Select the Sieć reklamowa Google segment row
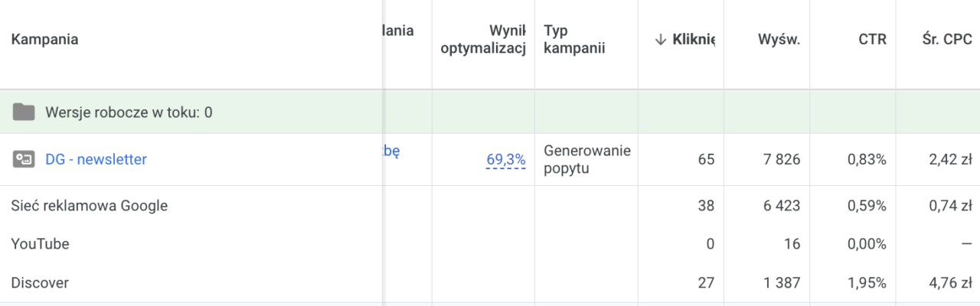Viewport: 980px width, 306px height. click(490, 205)
